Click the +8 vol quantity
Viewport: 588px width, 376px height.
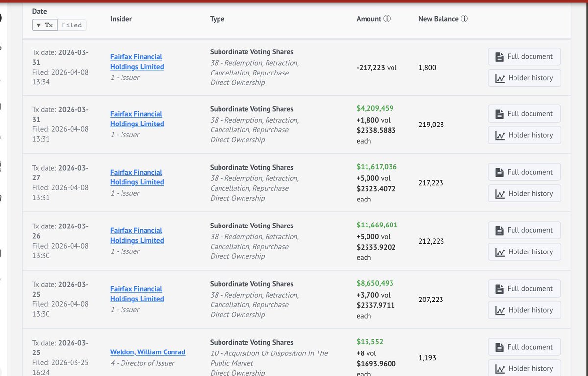coord(367,353)
